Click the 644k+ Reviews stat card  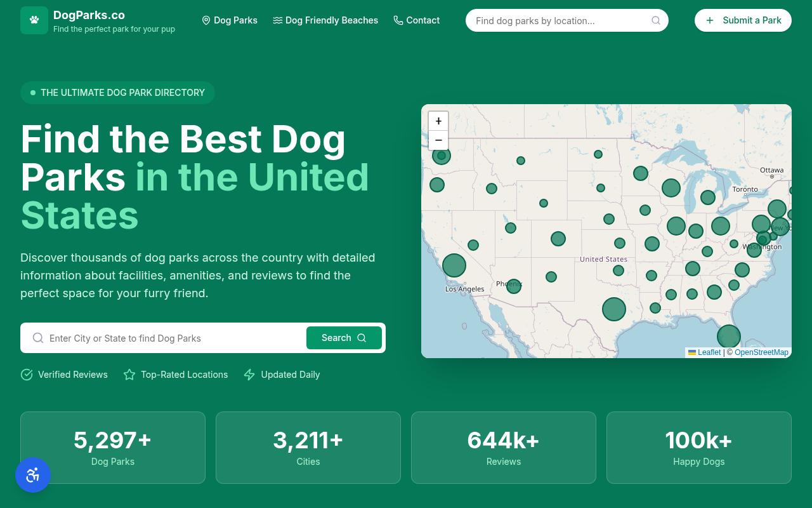tap(504, 448)
